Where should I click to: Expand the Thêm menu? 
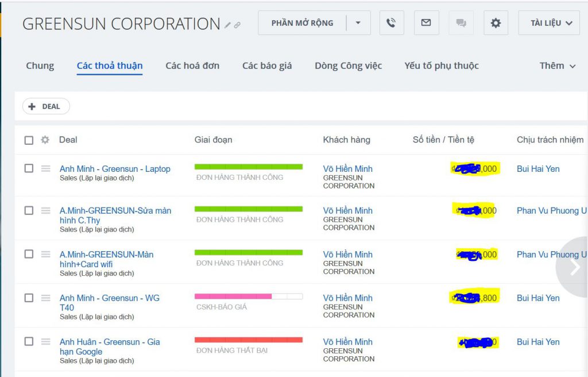point(557,66)
